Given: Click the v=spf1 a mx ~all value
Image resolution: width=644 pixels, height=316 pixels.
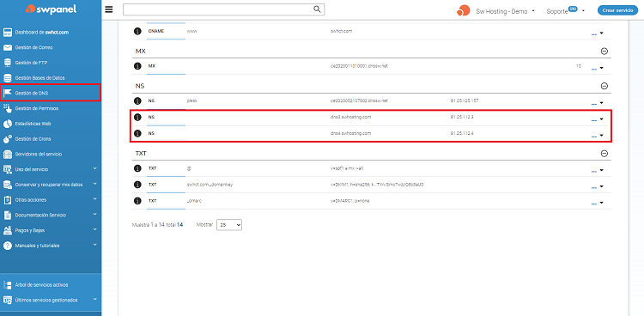Looking at the screenshot, I should [347, 168].
